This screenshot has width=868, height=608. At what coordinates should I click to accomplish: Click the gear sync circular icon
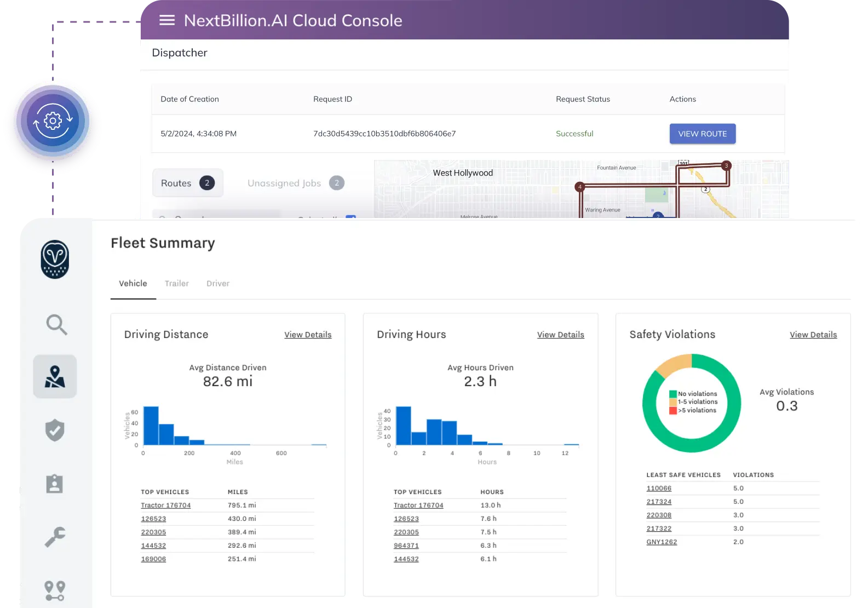click(x=53, y=121)
